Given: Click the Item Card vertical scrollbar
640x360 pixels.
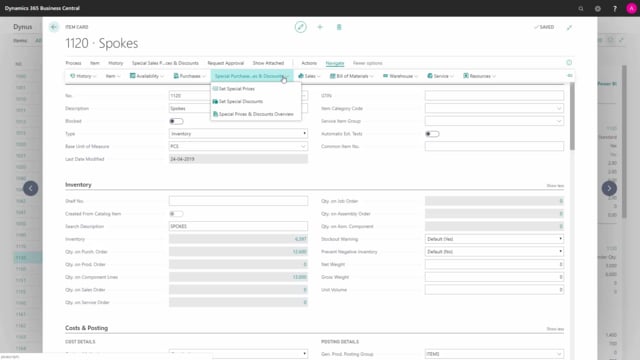Looking at the screenshot, I should pyautogui.click(x=572, y=116).
